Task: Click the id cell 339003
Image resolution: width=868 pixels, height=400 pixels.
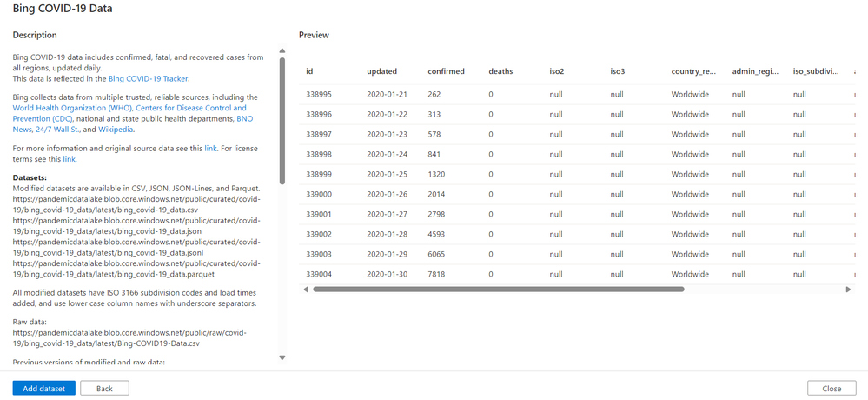Action: coord(319,254)
